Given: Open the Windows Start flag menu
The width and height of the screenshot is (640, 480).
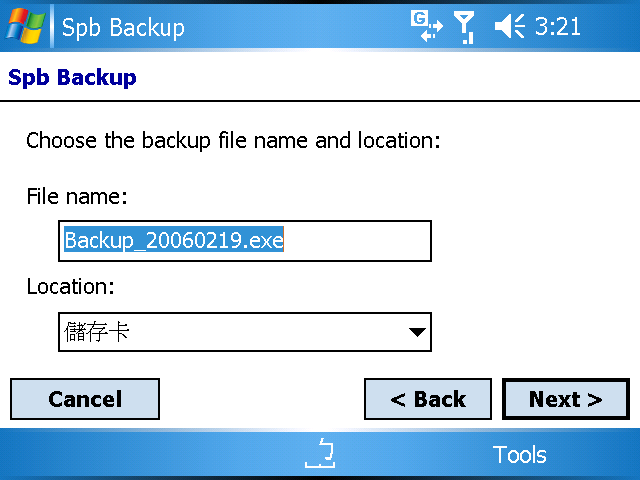Looking at the screenshot, I should point(25,26).
